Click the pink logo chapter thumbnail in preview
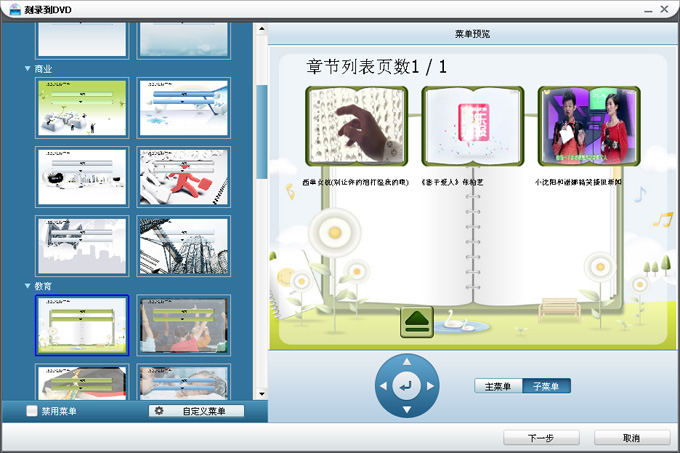The width and height of the screenshot is (680, 453). click(x=473, y=126)
